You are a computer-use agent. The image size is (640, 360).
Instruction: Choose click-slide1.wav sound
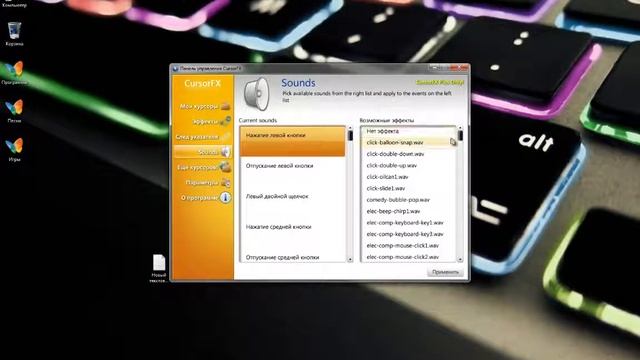[x=408, y=188]
